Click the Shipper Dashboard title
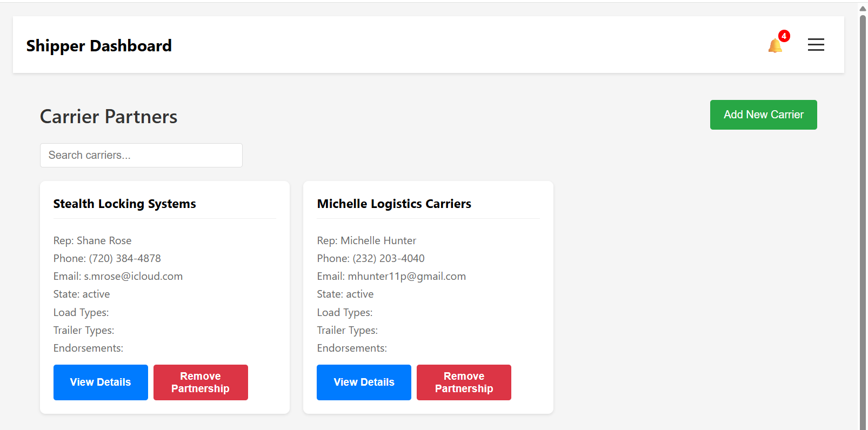The width and height of the screenshot is (868, 430). pyautogui.click(x=99, y=46)
